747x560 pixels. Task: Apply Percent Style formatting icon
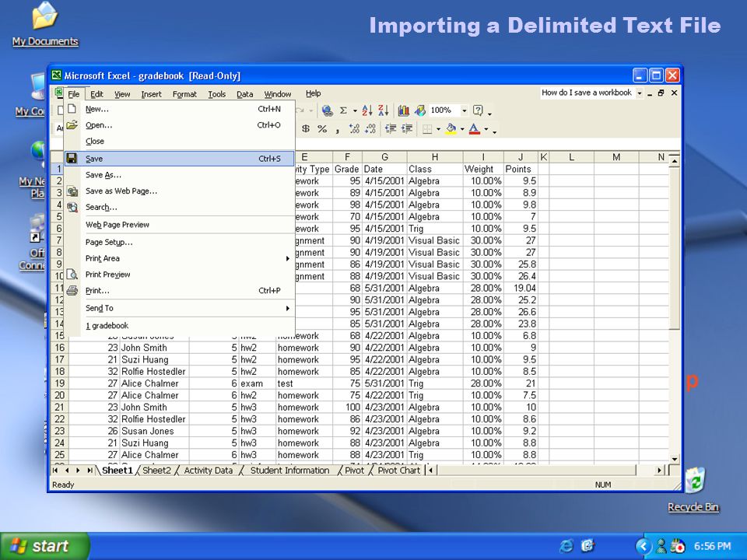pos(322,129)
